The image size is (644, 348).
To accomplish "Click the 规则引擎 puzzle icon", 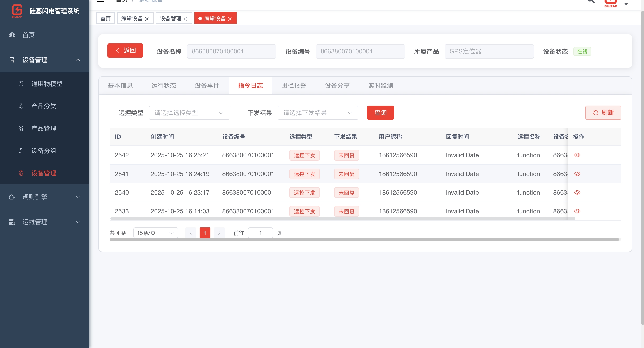I will click(12, 197).
